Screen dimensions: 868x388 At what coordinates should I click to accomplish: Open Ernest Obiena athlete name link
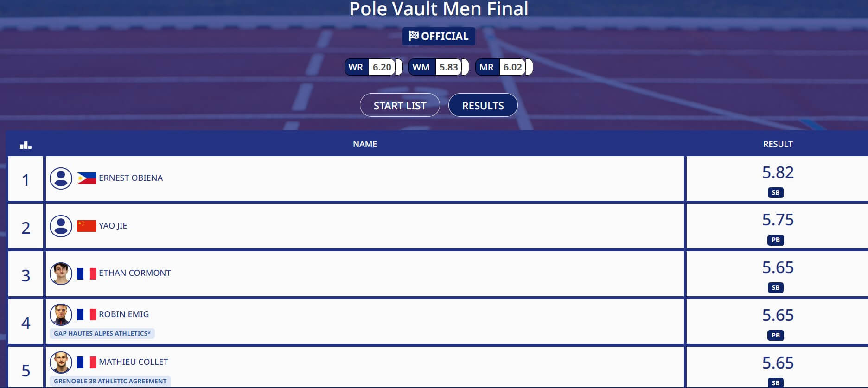pyautogui.click(x=131, y=178)
